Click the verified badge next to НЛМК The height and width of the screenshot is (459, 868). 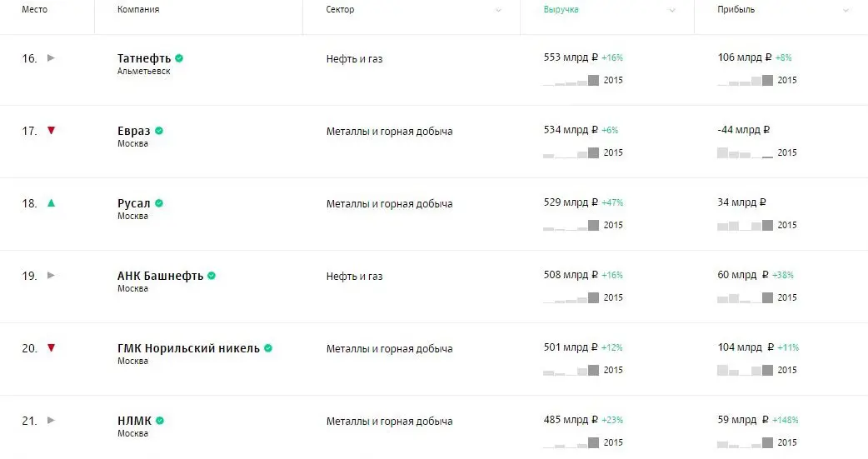[159, 421]
